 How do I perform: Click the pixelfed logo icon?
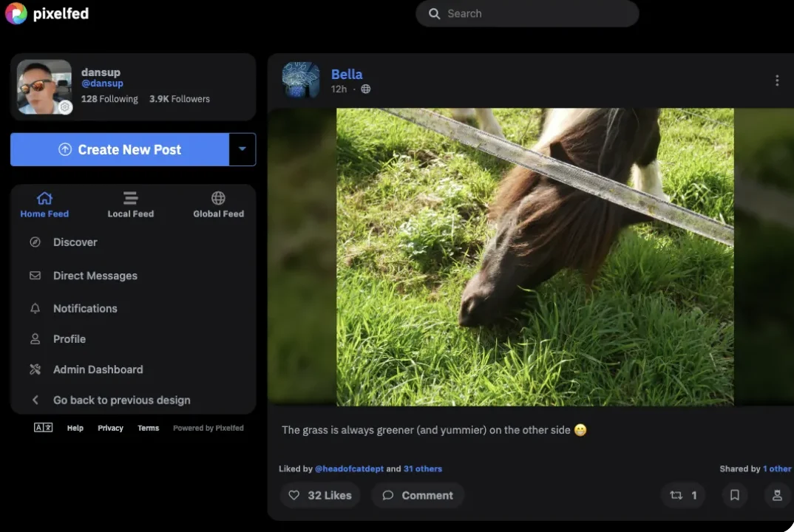(x=16, y=13)
